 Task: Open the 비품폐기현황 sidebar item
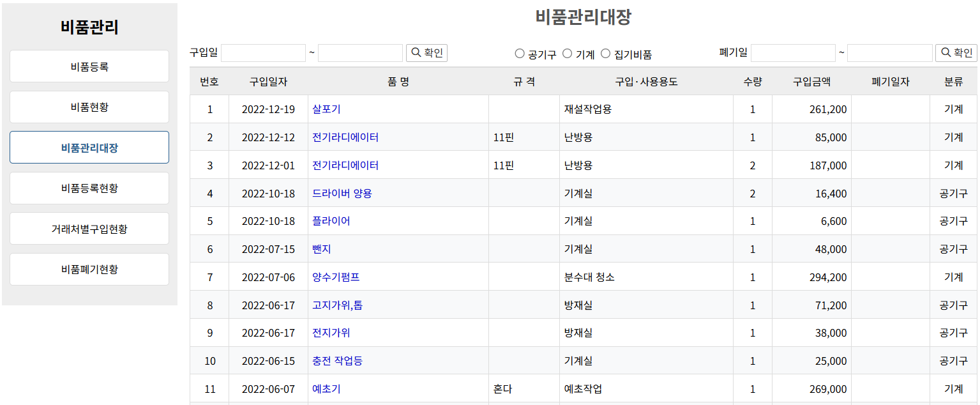tap(89, 270)
